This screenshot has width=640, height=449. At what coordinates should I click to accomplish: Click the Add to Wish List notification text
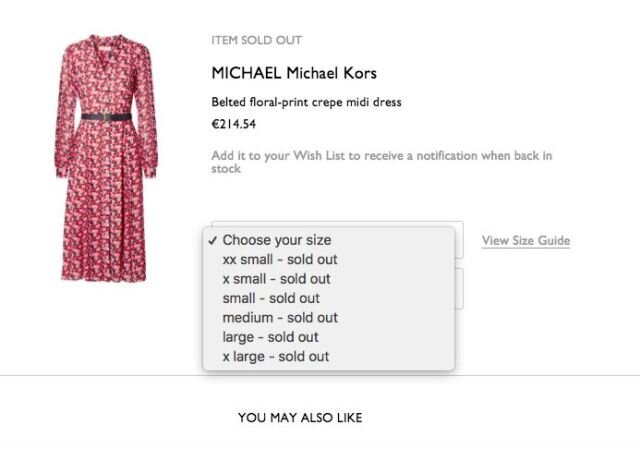pos(382,162)
